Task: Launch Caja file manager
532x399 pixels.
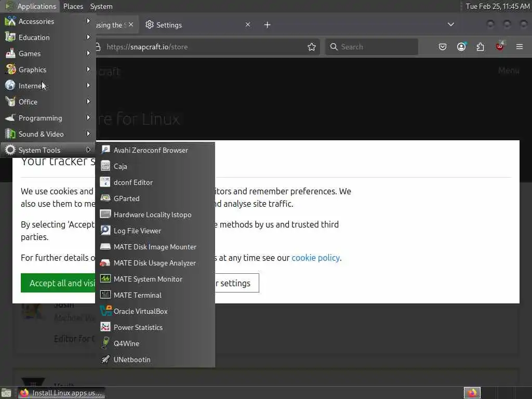Action: (x=155, y=166)
